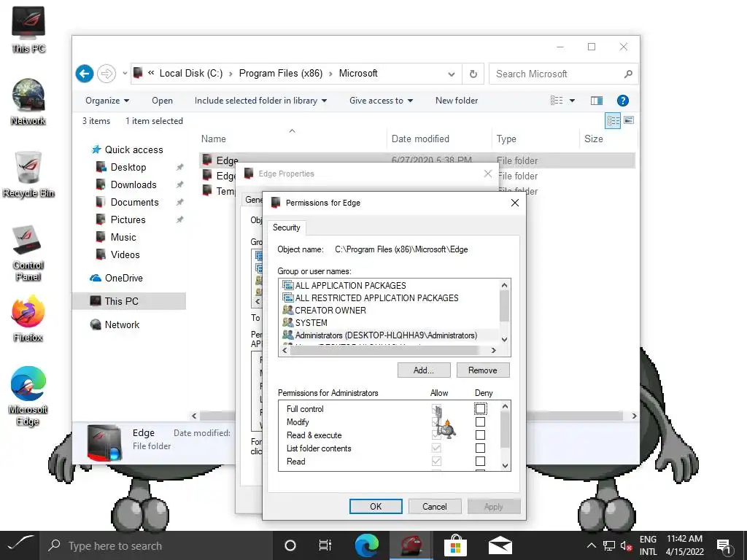This screenshot has width=747, height=560.
Task: Click Open in Explorer toolbar
Action: [162, 101]
